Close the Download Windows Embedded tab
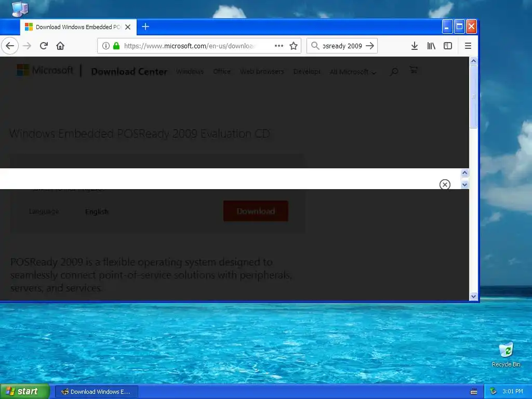Viewport: 532px width, 399px height. tap(128, 27)
